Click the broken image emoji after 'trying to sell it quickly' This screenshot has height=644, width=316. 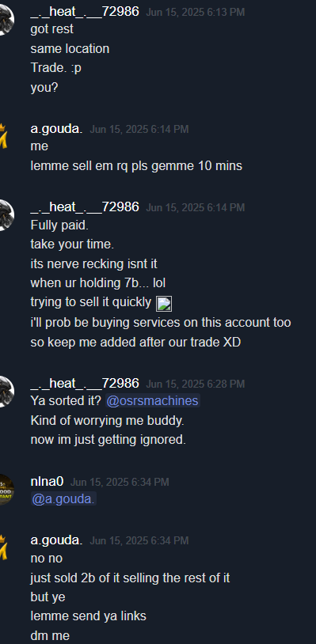tap(164, 304)
